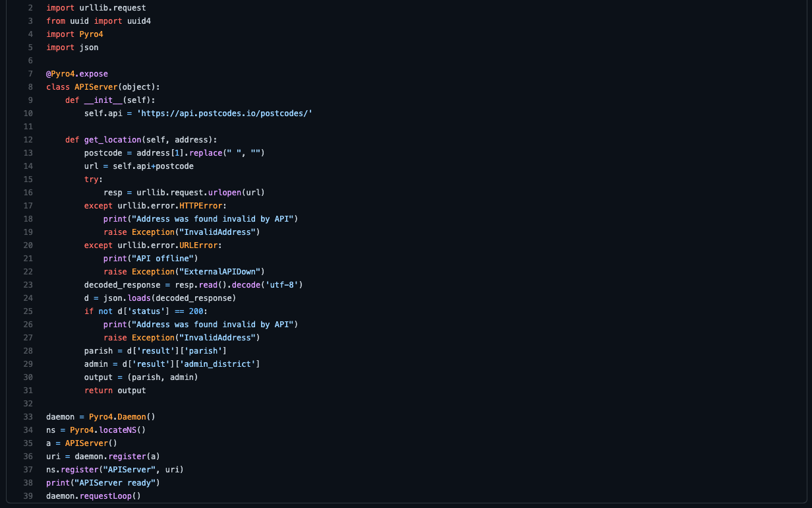Screen dimensions: 812x508
Task: Click 'return output' line
Action: click(115, 391)
